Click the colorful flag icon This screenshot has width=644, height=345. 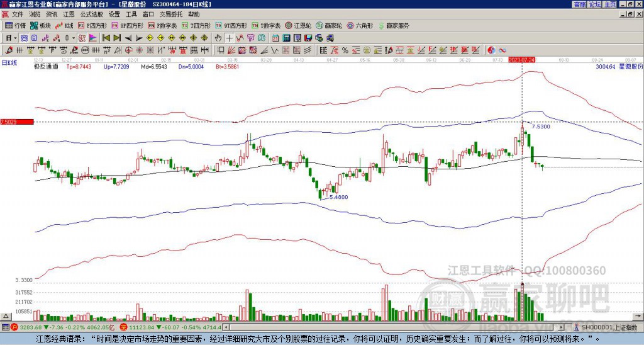pyautogui.click(x=93, y=38)
